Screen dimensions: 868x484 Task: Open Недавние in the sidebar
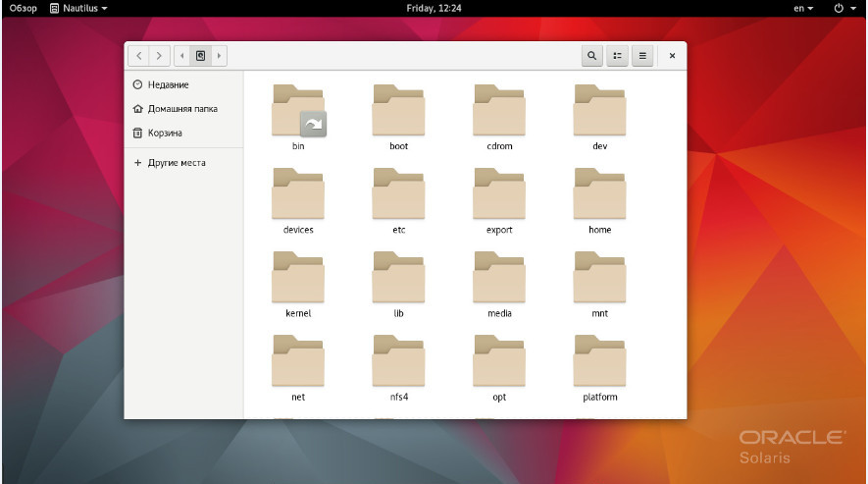183,84
